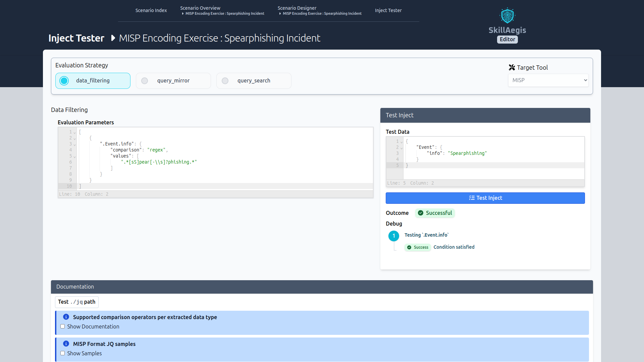Navigate to Scenario Index menu item
The height and width of the screenshot is (362, 644).
(151, 10)
